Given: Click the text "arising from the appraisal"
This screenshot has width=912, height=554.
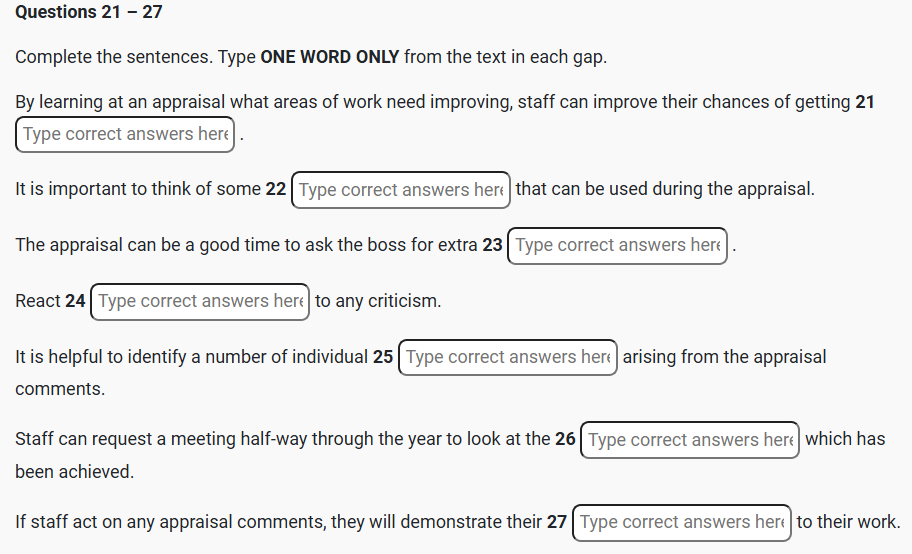Looking at the screenshot, I should (x=724, y=357).
